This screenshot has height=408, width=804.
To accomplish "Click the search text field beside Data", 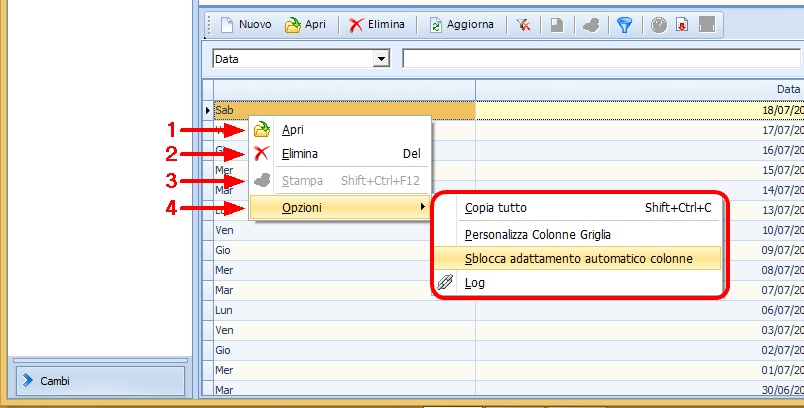I will coord(600,59).
